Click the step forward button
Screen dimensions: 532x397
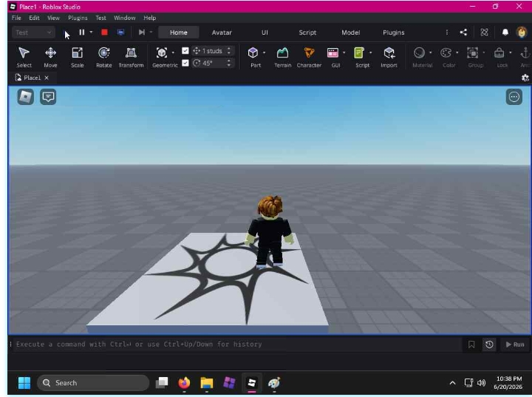[142, 33]
